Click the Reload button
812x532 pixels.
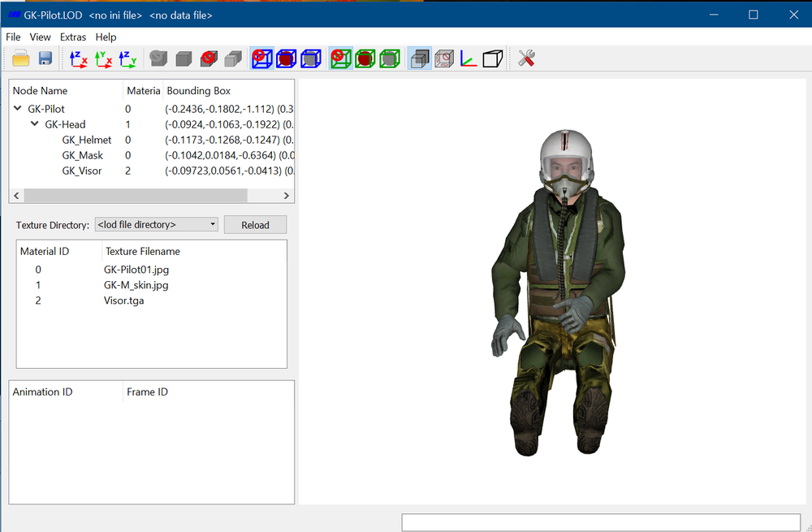tap(255, 225)
